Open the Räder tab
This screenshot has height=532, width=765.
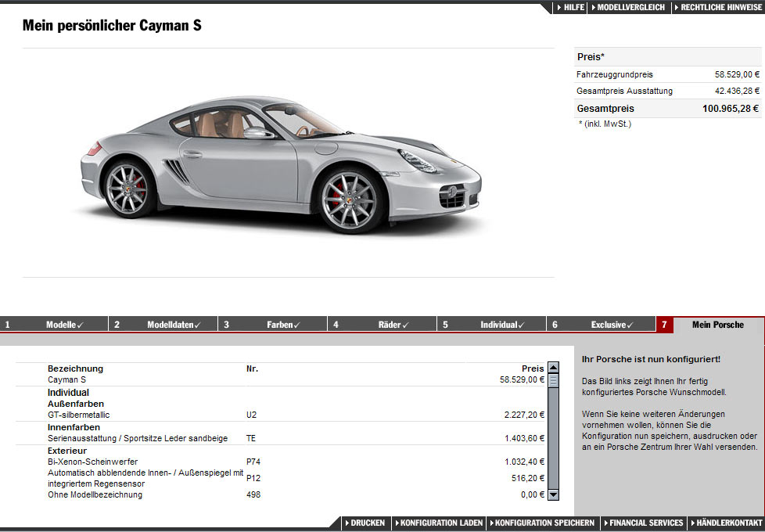pos(382,325)
